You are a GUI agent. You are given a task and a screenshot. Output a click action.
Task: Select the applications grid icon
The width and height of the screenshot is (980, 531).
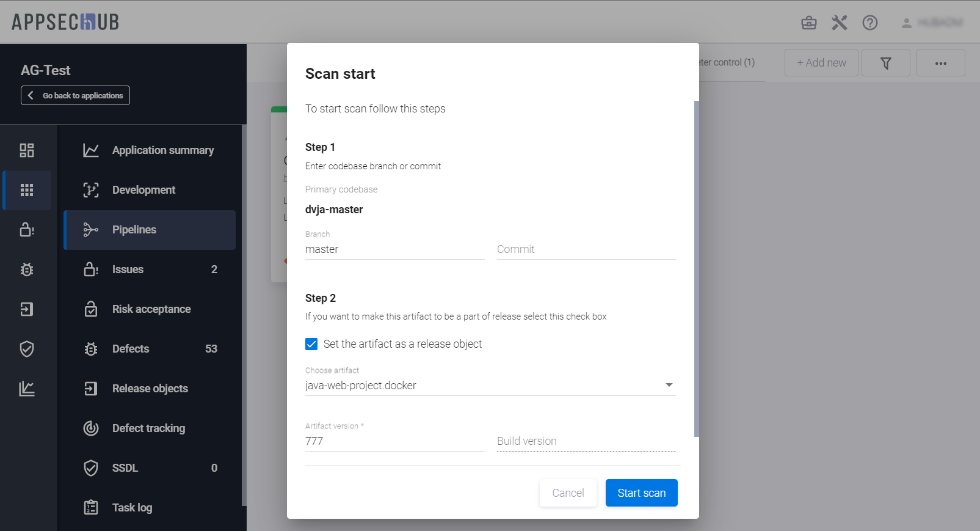tap(27, 190)
